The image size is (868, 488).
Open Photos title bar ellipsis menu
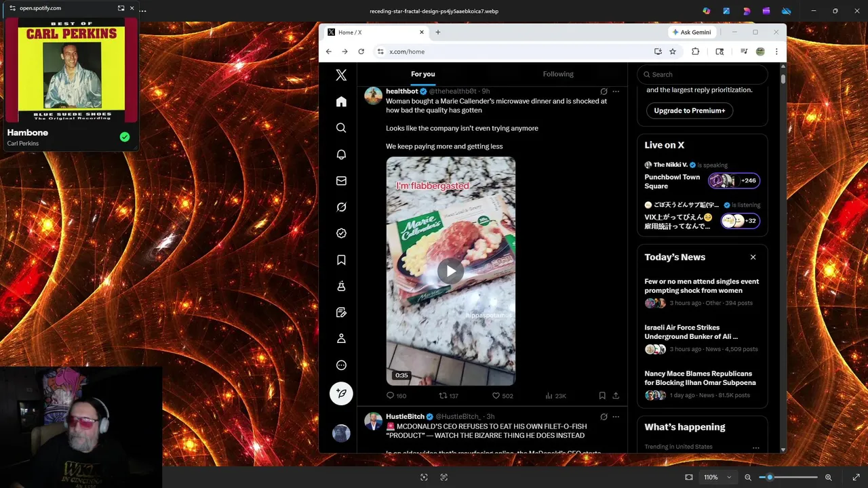pos(143,11)
